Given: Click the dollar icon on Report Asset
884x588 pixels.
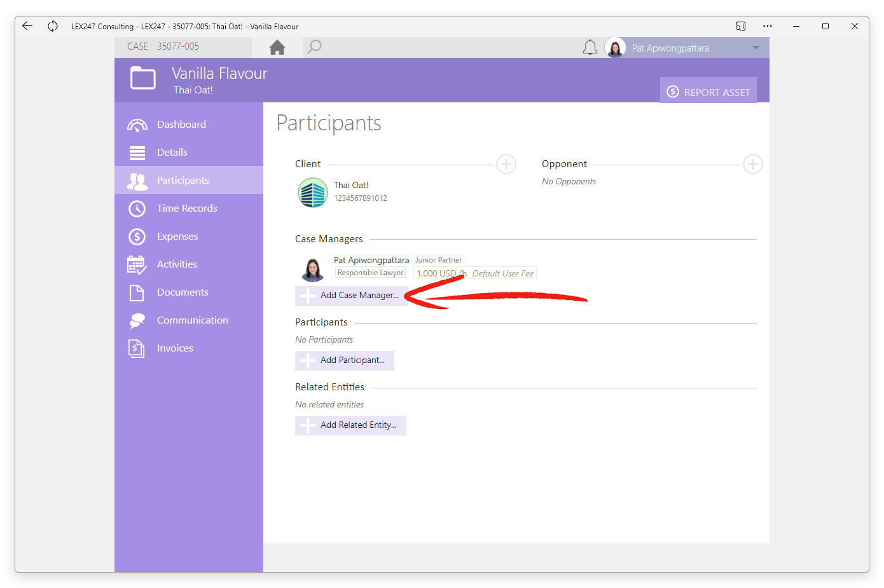Looking at the screenshot, I should (x=673, y=92).
